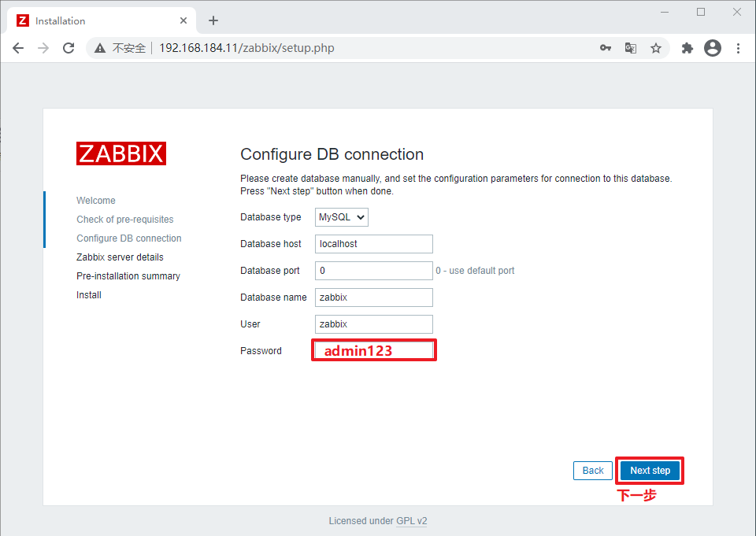Maximize the browser window

(701, 12)
